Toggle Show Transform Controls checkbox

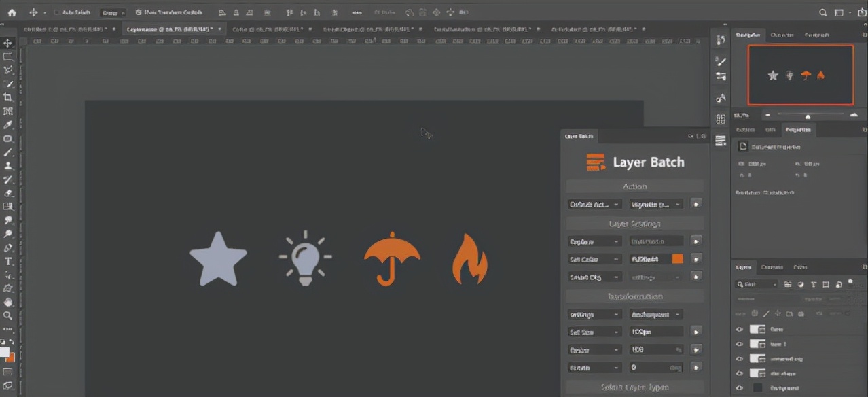click(139, 12)
